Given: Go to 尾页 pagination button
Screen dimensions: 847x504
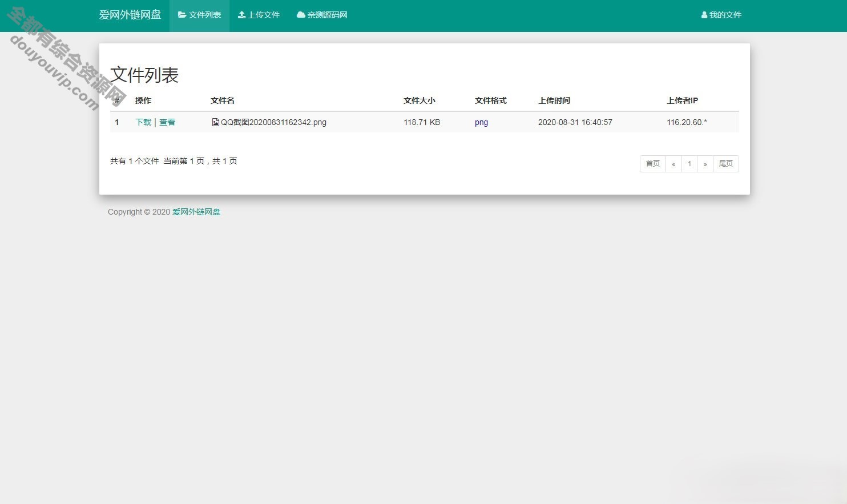Looking at the screenshot, I should click(x=726, y=164).
